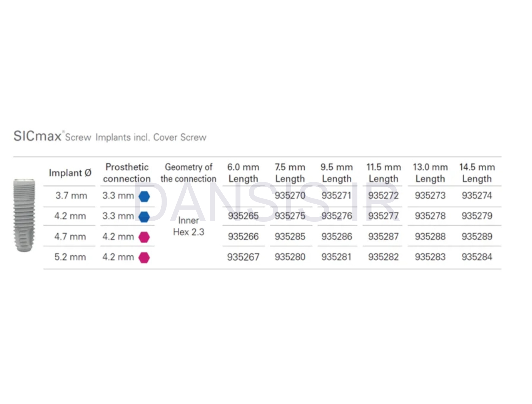Image resolution: width=532 pixels, height=404 pixels.
Task: Click article number 935275
Action: click(x=290, y=216)
